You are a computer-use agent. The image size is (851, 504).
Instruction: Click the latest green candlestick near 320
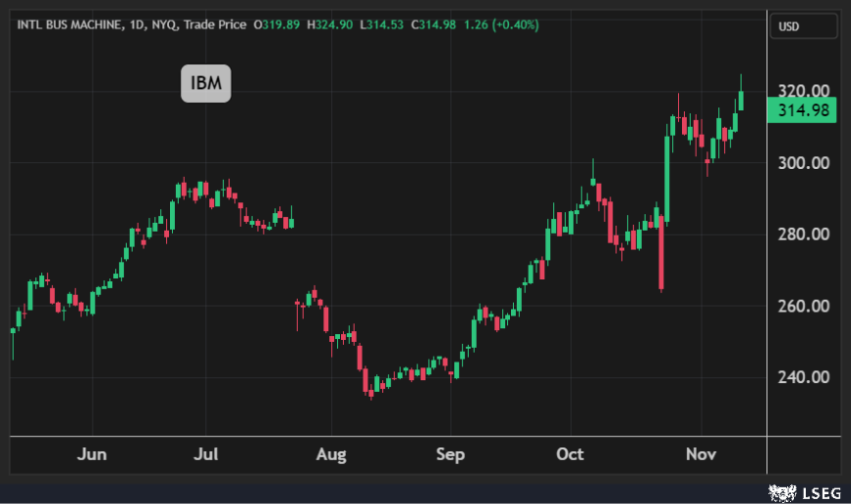(741, 100)
